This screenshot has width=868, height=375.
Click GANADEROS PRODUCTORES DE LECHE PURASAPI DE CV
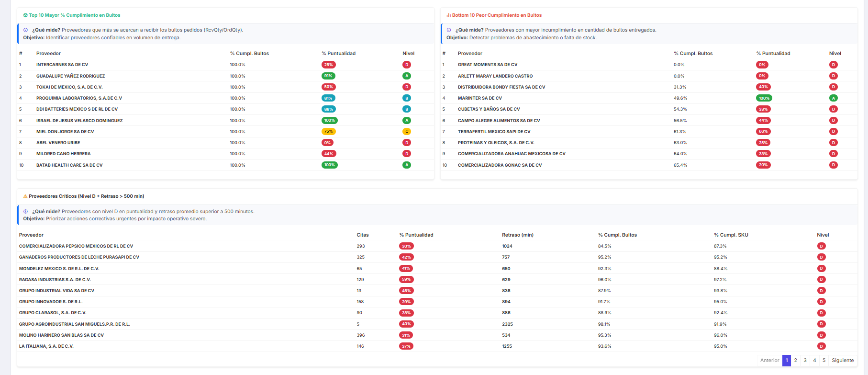click(x=79, y=257)
